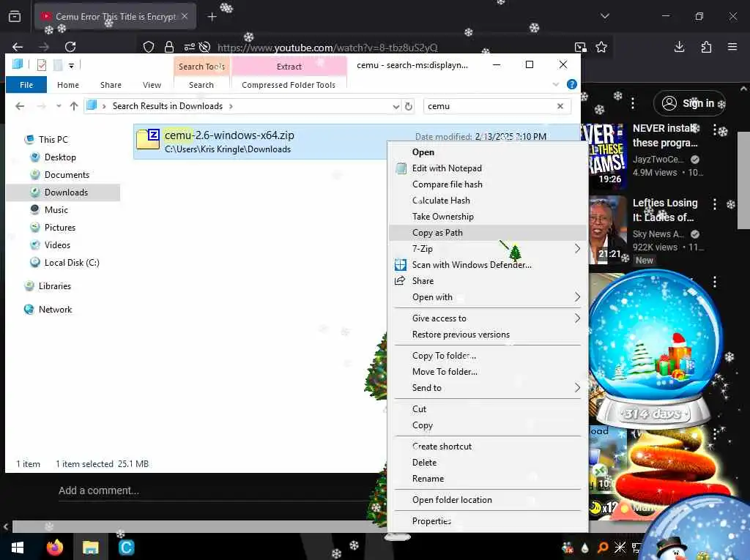The width and height of the screenshot is (750, 560).
Task: Open a new browser tab
Action: pos(212,17)
